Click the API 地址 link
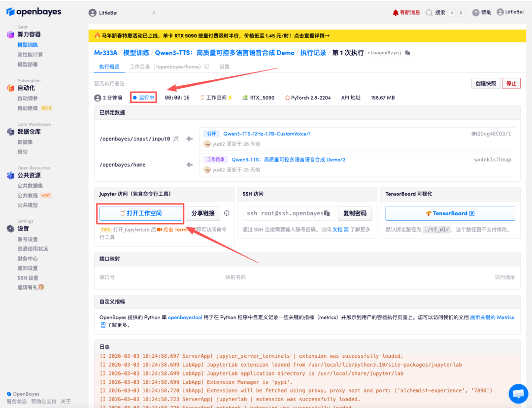Image resolution: width=532 pixels, height=408 pixels. 351,98
